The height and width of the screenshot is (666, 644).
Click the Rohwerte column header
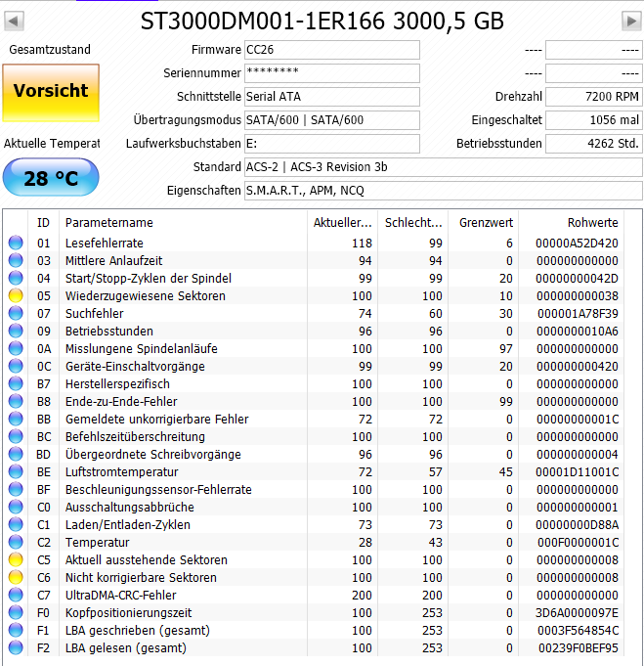point(592,223)
